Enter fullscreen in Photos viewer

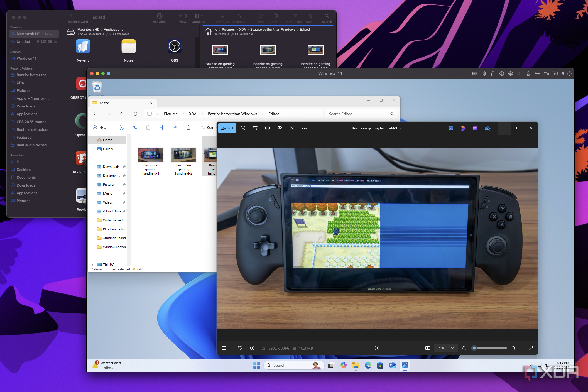pos(531,348)
